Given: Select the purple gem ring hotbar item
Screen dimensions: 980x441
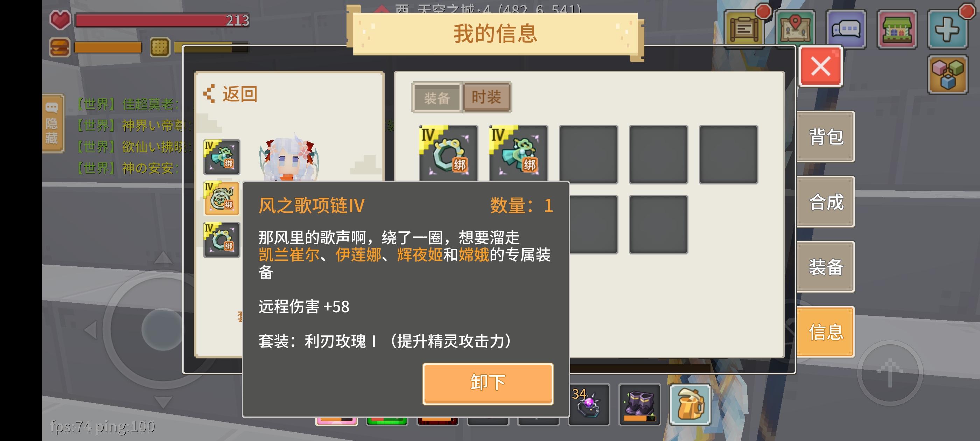Looking at the screenshot, I should (x=589, y=405).
